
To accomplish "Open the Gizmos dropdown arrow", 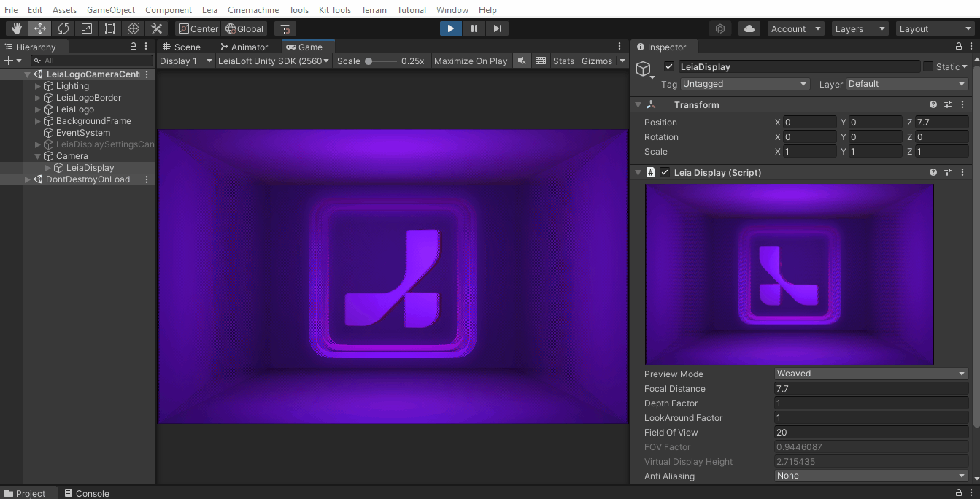I will [622, 61].
